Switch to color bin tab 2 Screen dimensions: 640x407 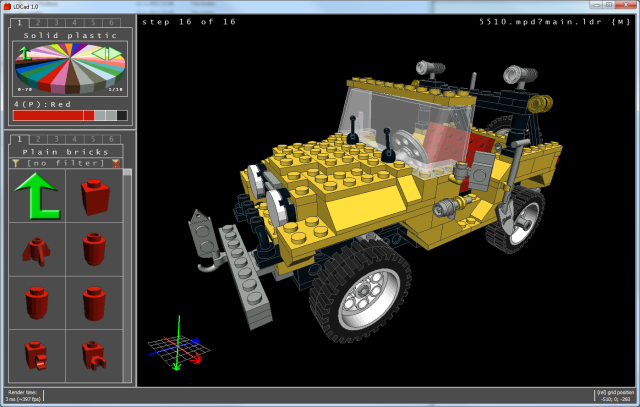(38, 21)
